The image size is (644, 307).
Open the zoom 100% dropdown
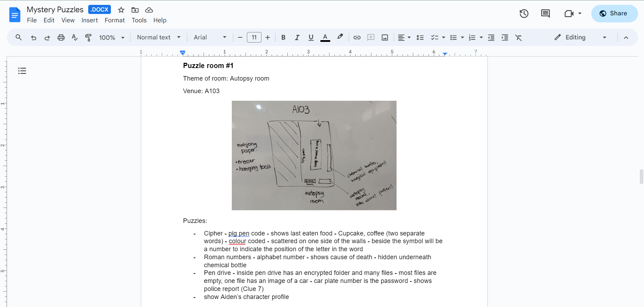click(112, 37)
